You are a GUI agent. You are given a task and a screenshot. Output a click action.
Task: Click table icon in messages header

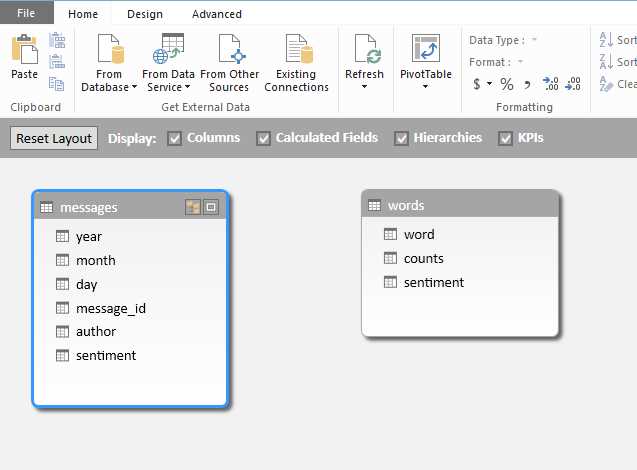point(46,208)
